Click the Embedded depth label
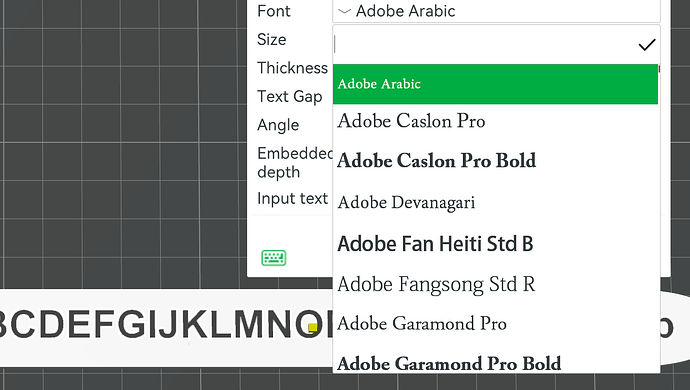The height and width of the screenshot is (390, 690). click(x=295, y=162)
